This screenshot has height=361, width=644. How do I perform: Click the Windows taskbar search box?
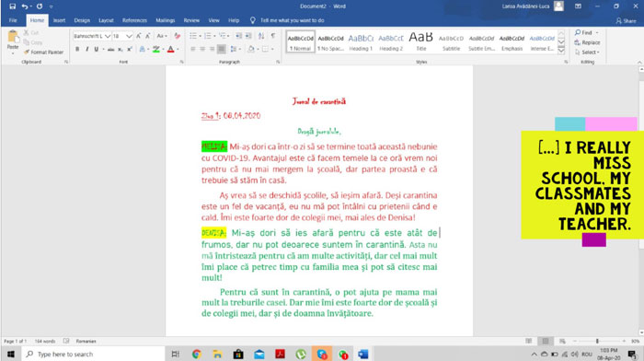(93, 354)
